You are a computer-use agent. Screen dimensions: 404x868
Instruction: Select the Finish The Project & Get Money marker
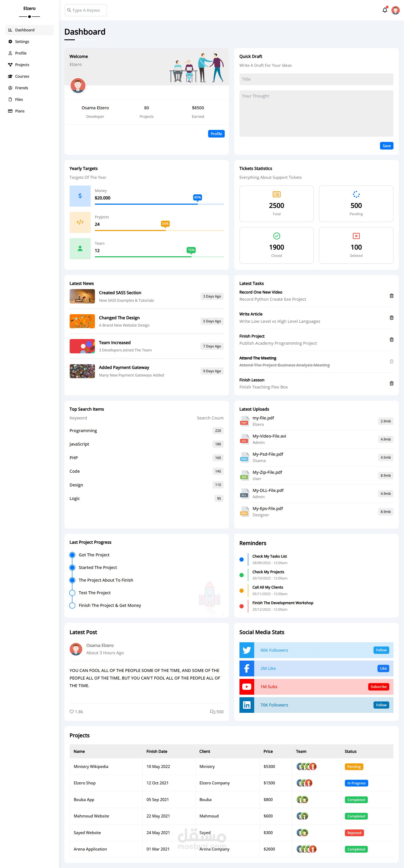[x=72, y=605]
